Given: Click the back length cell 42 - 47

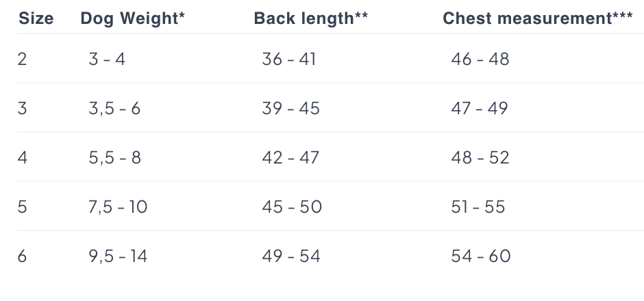Looking at the screenshot, I should tap(290, 157).
